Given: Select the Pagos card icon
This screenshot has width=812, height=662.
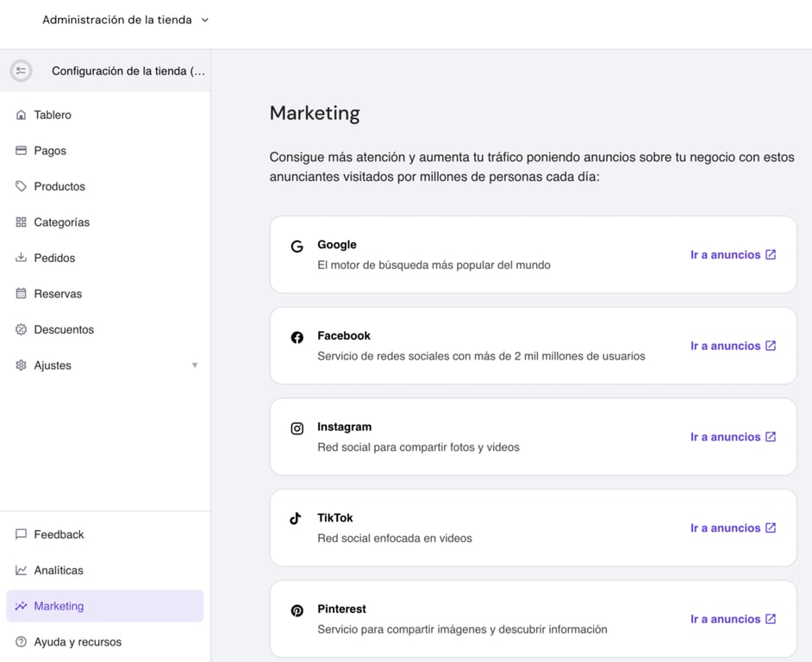Looking at the screenshot, I should [x=19, y=150].
